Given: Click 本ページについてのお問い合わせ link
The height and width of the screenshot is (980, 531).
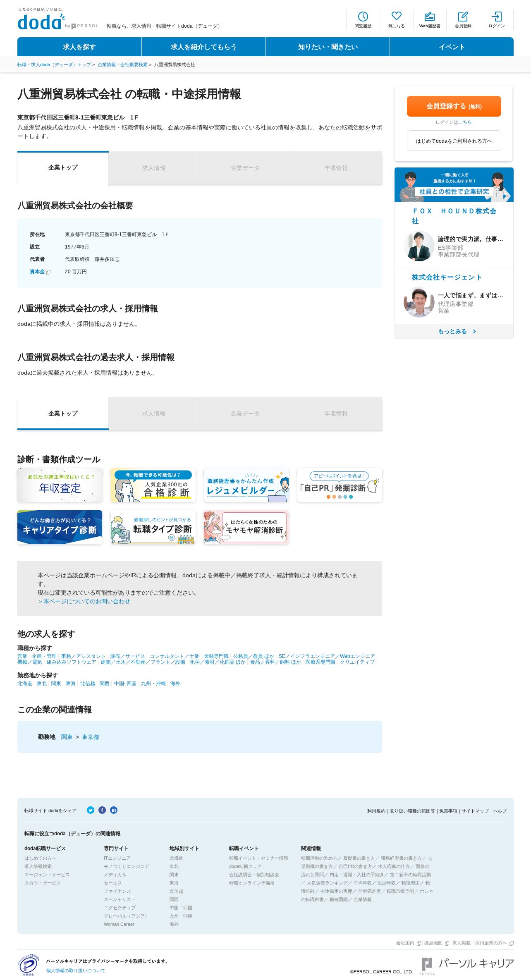Looking at the screenshot, I should tap(84, 601).
